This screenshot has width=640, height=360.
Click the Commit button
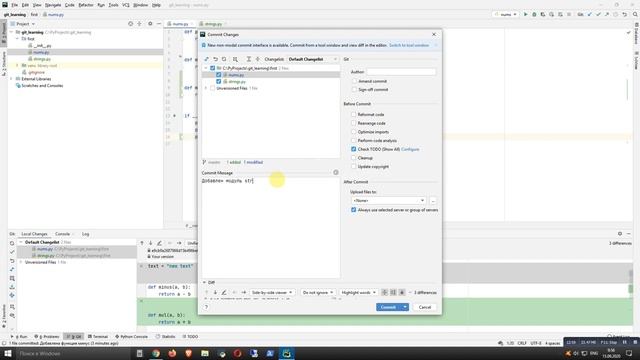(388, 307)
